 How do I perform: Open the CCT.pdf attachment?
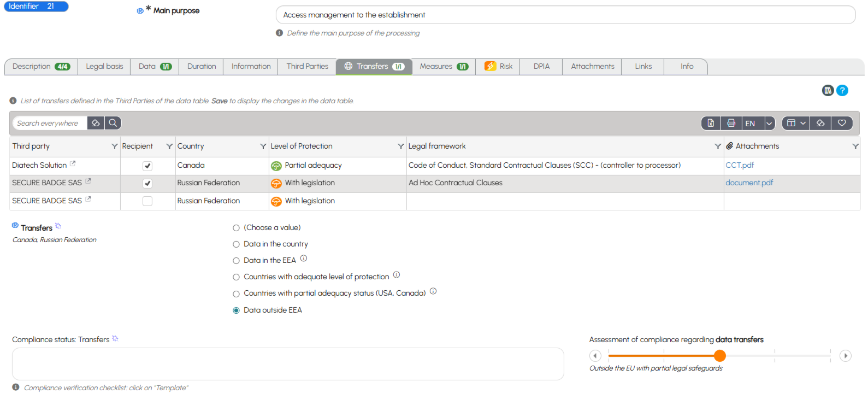(x=739, y=165)
